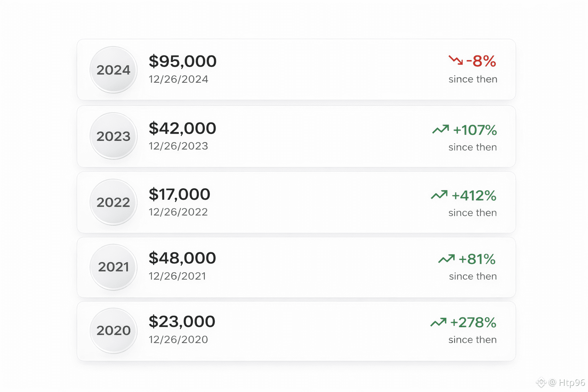The height and width of the screenshot is (392, 588).
Task: Click the 2024 year badge
Action: pos(113,70)
